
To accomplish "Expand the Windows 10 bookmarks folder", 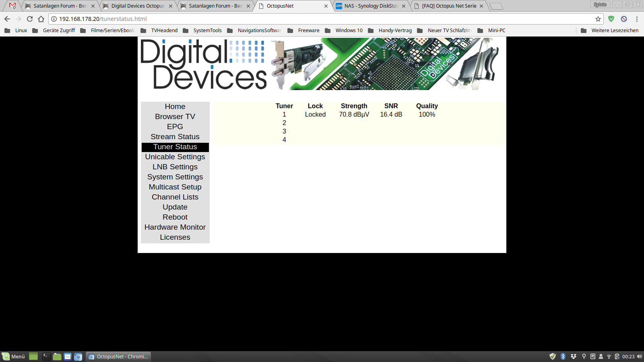I will pyautogui.click(x=344, y=31).
